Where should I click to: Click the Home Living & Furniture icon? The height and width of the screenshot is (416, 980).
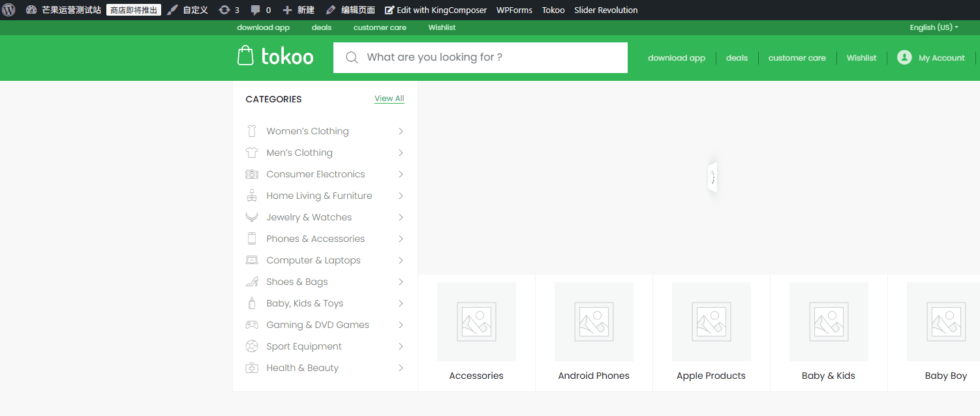click(252, 196)
